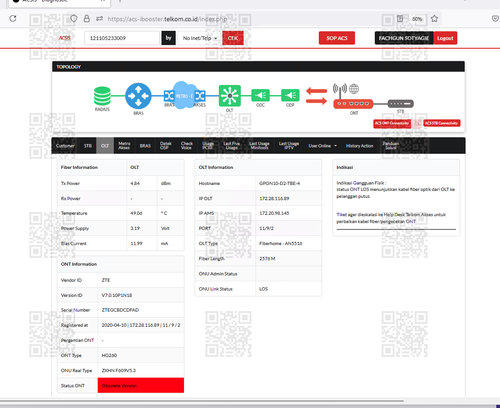Click the small button between the connectivity buttons

417,123
